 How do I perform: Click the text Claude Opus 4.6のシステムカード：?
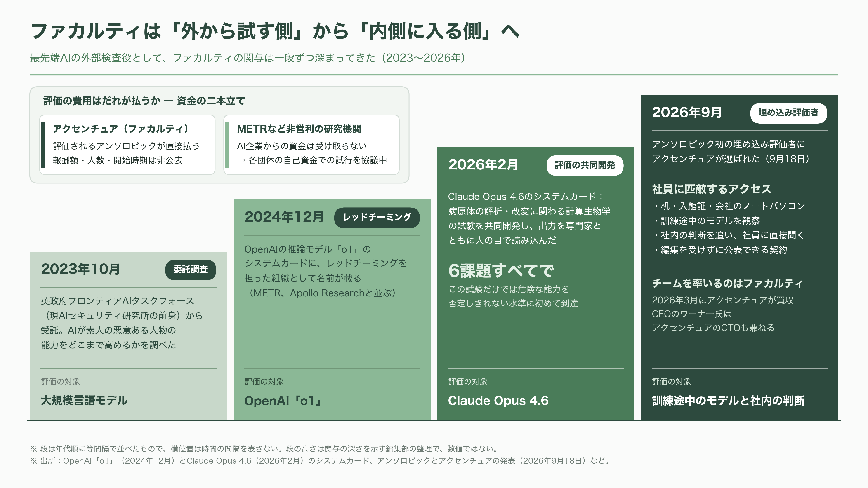coord(526,196)
